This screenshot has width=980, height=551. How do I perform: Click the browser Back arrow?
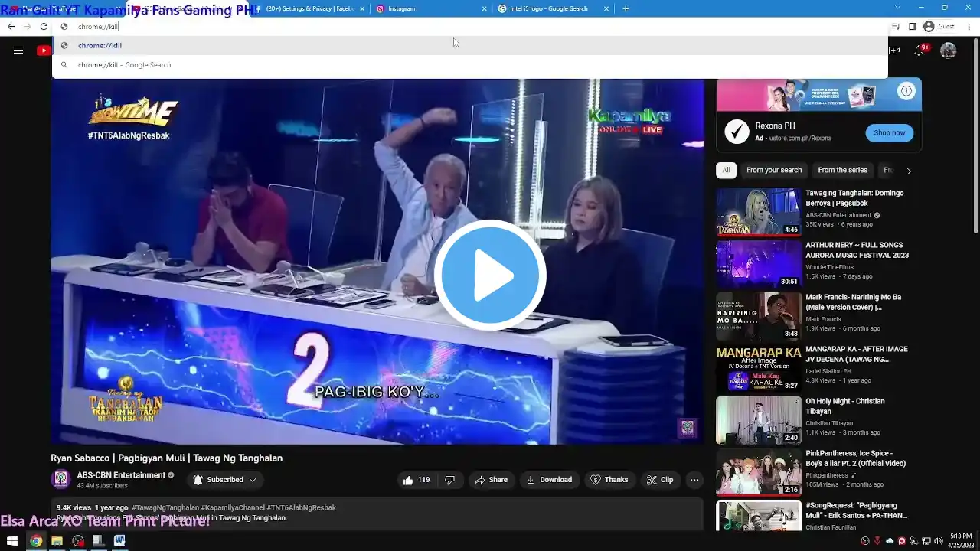(11, 26)
